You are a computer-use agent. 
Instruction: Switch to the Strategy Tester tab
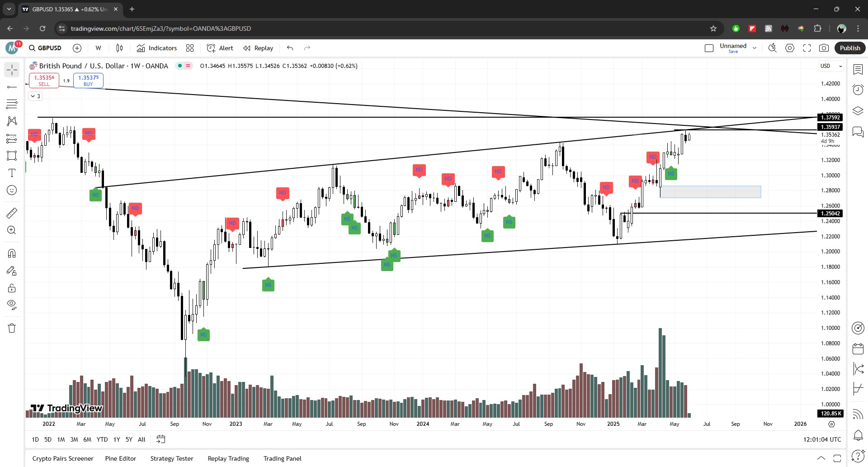(172, 458)
